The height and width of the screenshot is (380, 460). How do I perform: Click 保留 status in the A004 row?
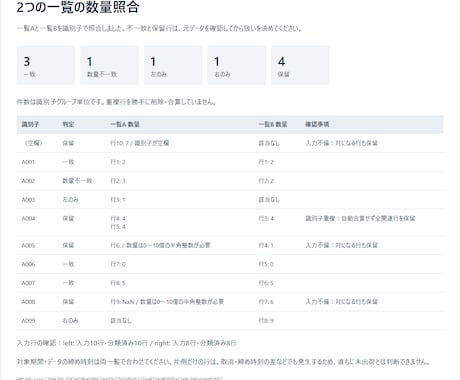(68, 218)
